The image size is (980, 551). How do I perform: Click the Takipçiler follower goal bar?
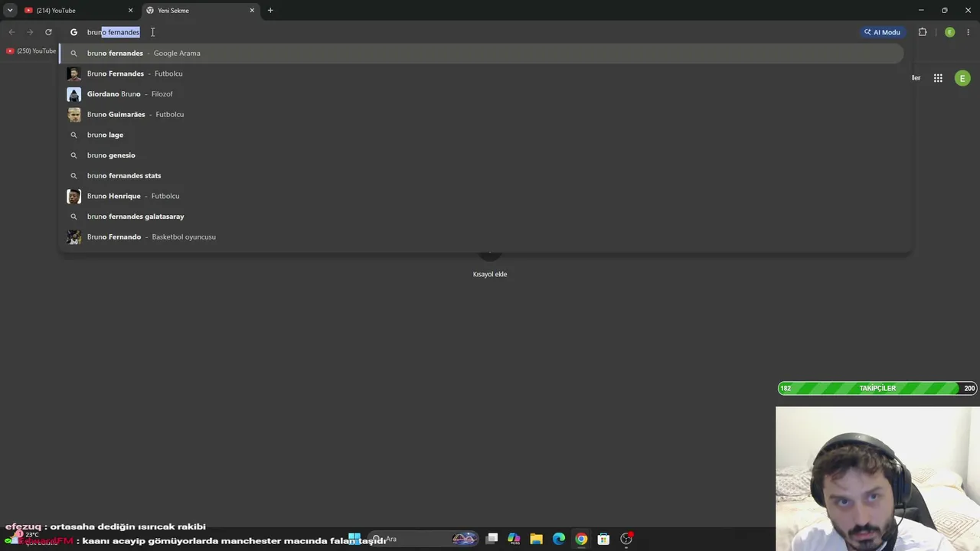(877, 389)
